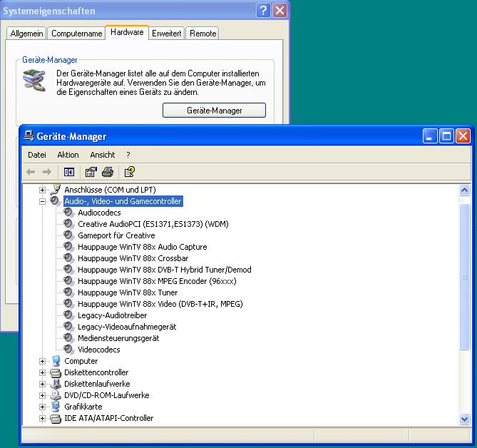Select Hauppauge WinTV 88x MPEG Encoder (96xxx)
Viewport: 477px width, 448px height.
[157, 281]
